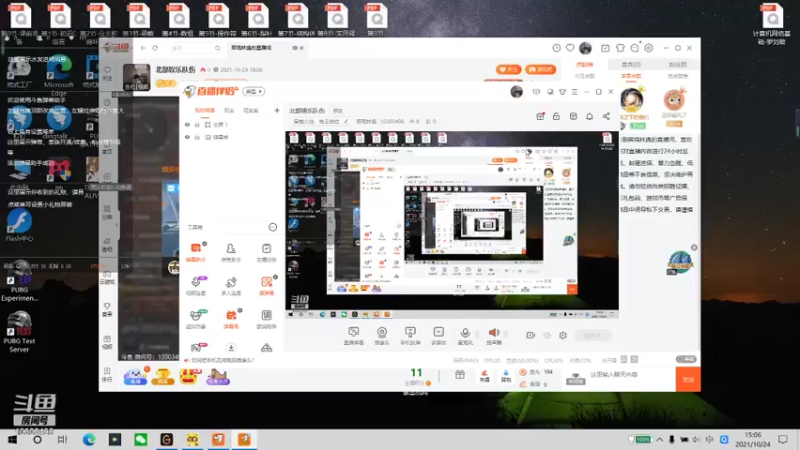Click the record video icon

tap(531, 335)
